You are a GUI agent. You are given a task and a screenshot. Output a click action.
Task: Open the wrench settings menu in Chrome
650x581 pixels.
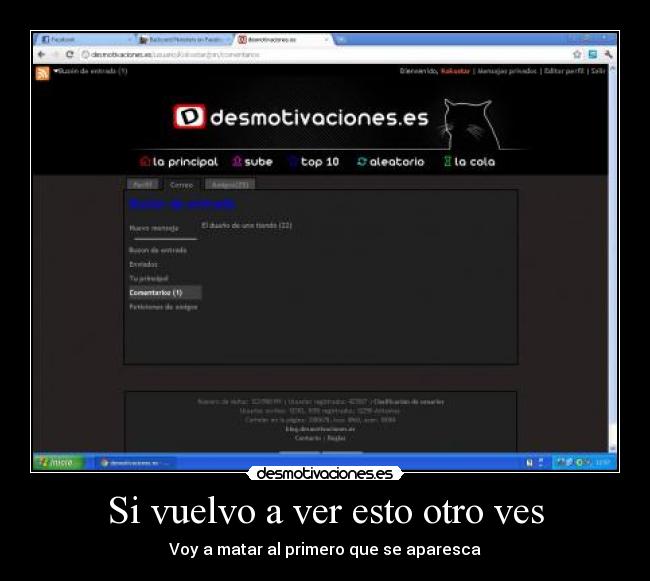608,54
